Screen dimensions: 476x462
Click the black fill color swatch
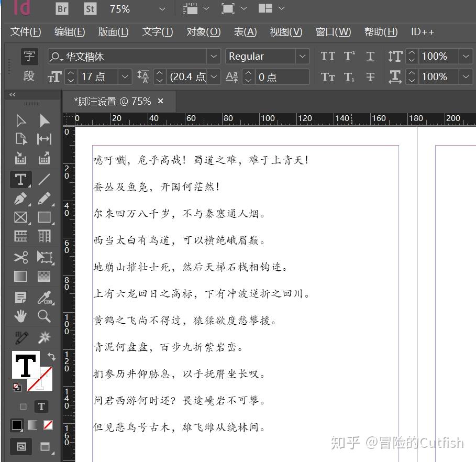[16, 425]
